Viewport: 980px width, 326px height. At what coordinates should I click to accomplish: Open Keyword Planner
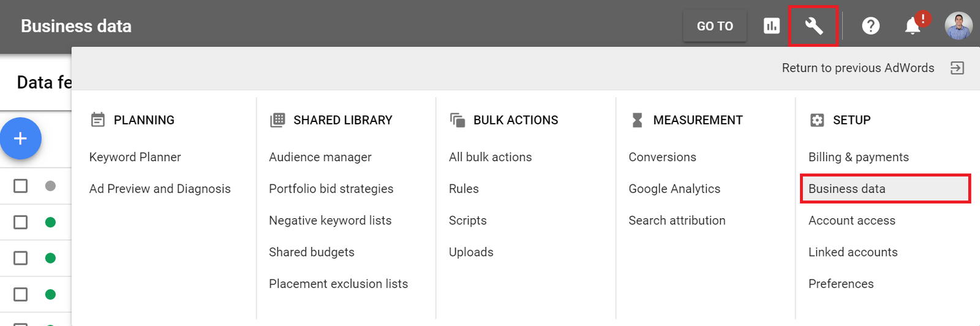(135, 157)
